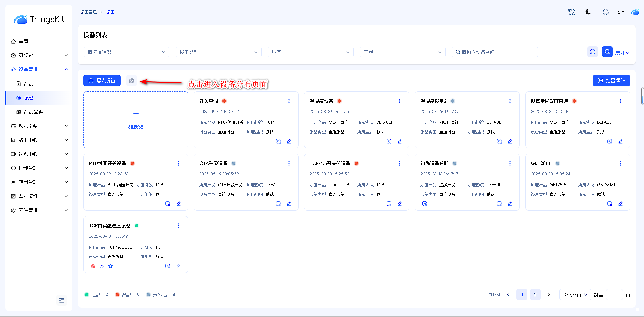
Task: Open the device distribution map icon
Action: 132,81
